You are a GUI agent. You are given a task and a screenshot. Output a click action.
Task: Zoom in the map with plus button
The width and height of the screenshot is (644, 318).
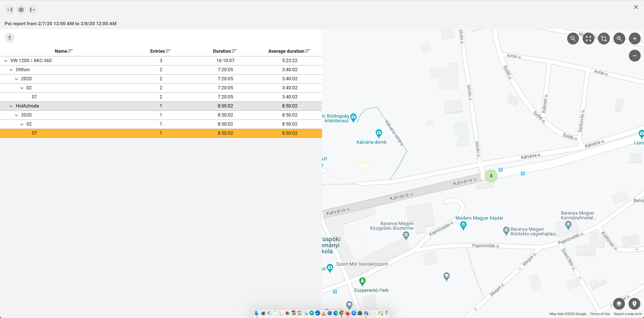point(635,39)
